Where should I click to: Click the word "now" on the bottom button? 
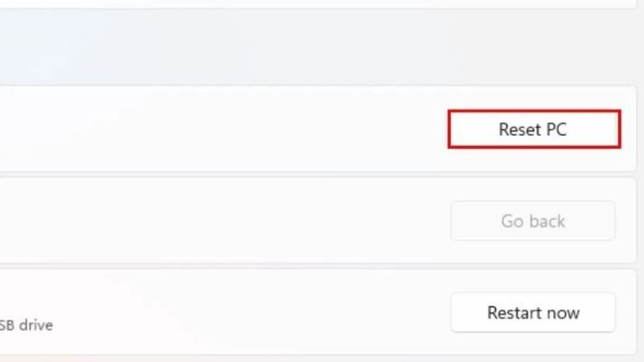coord(563,313)
